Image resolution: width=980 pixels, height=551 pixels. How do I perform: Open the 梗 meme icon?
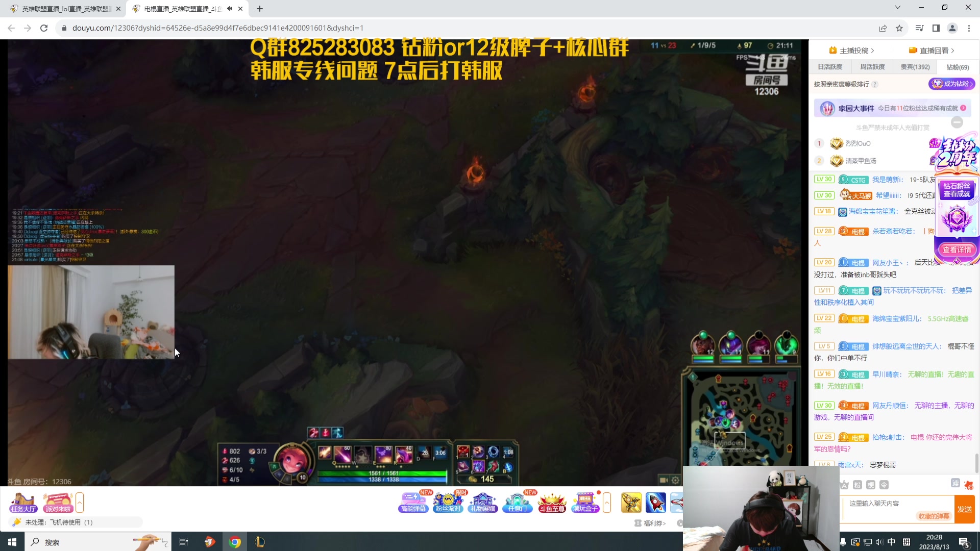point(871,485)
